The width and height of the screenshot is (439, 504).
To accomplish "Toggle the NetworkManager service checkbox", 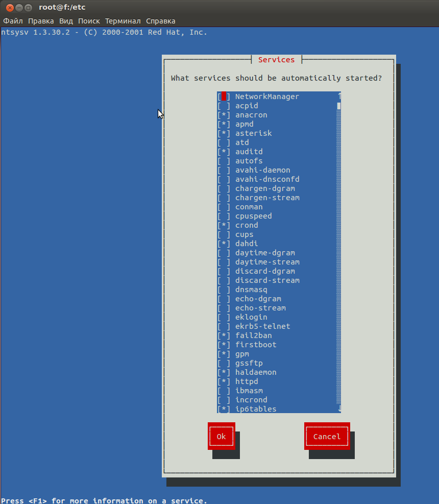I will [224, 97].
